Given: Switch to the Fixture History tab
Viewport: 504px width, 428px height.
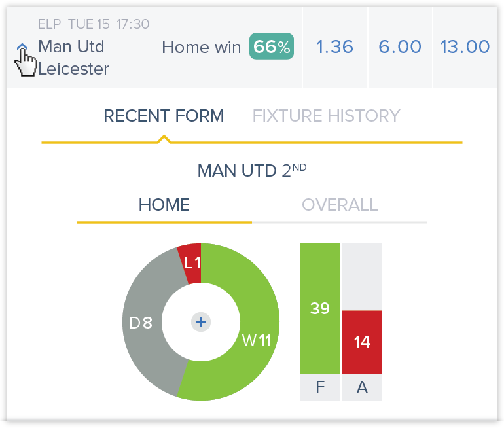Looking at the screenshot, I should click(x=326, y=116).
